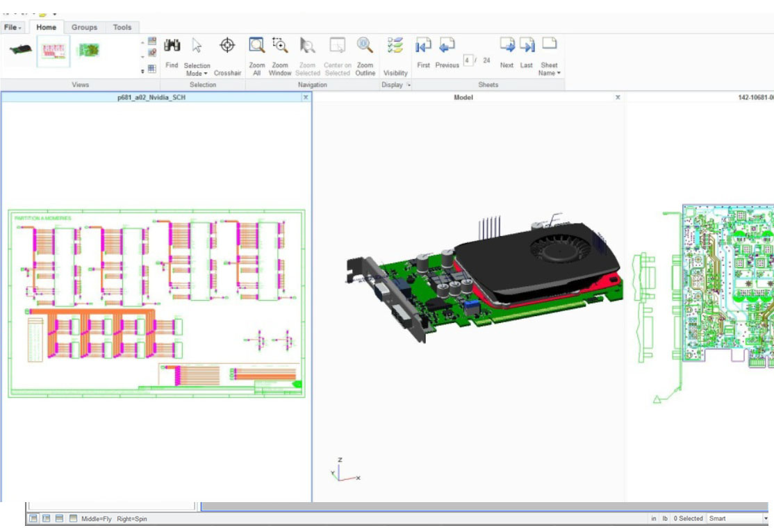Click the quick access toolbar dropdown arrow
This screenshot has height=532, width=774.
[54, 15]
